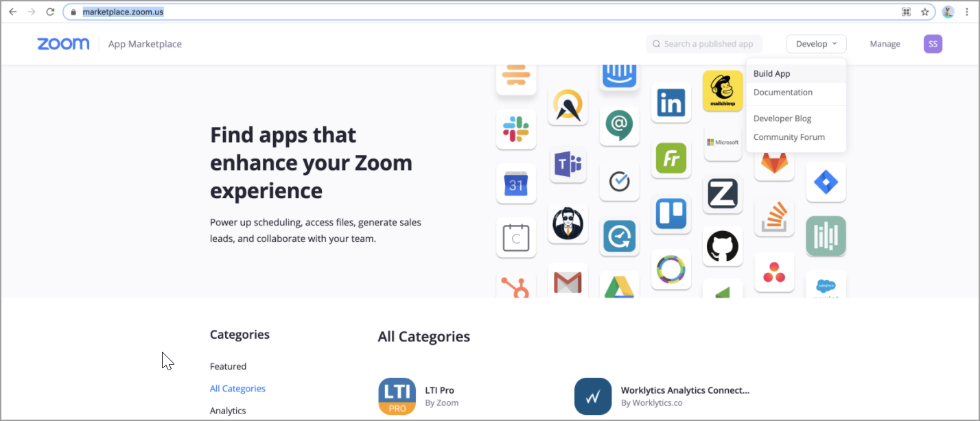
Task: Click the Google Drive app icon
Action: pos(619,285)
